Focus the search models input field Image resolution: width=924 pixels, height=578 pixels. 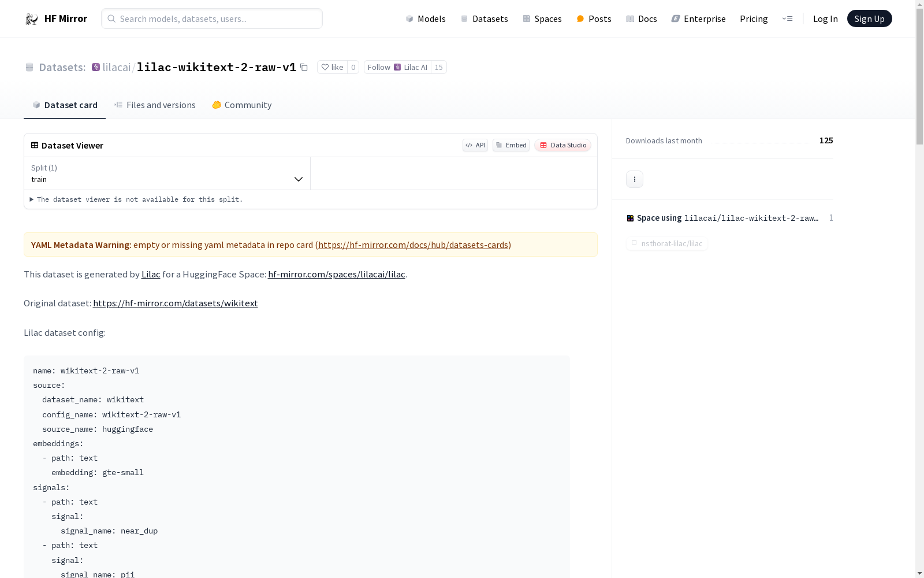212,18
